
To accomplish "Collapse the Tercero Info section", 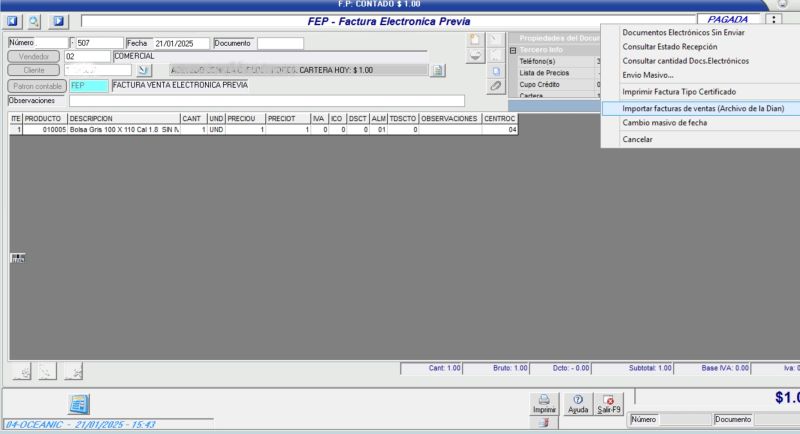I will coord(513,49).
